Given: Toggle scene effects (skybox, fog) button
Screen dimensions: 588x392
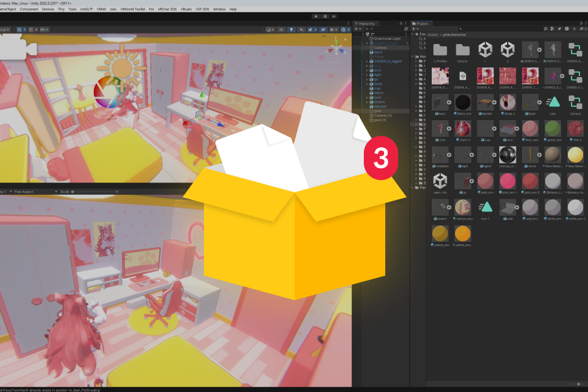Looking at the screenshot, I should [x=312, y=29].
